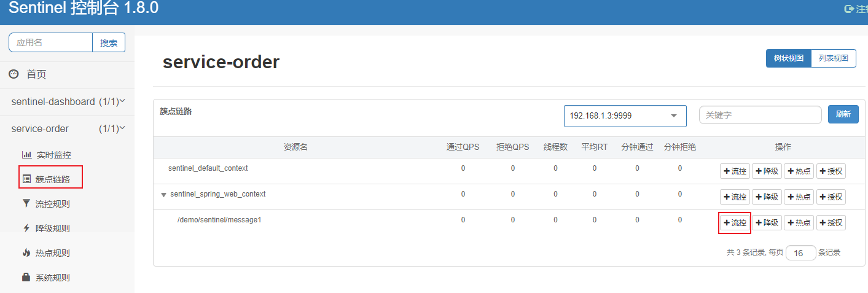
Task: Open 流控规则 filter icon
Action: (26, 203)
